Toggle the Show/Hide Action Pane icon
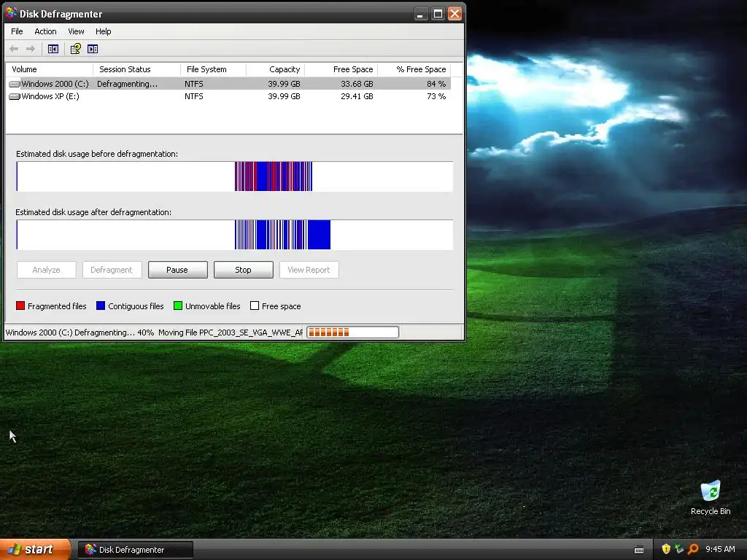The height and width of the screenshot is (560, 747). pyautogui.click(x=93, y=49)
